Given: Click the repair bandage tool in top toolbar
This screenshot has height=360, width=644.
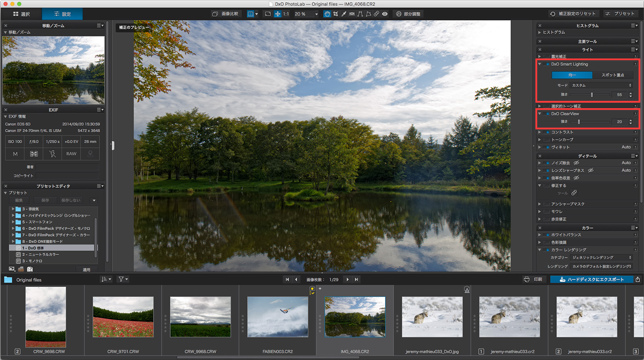Looking at the screenshot, I should click(376, 14).
